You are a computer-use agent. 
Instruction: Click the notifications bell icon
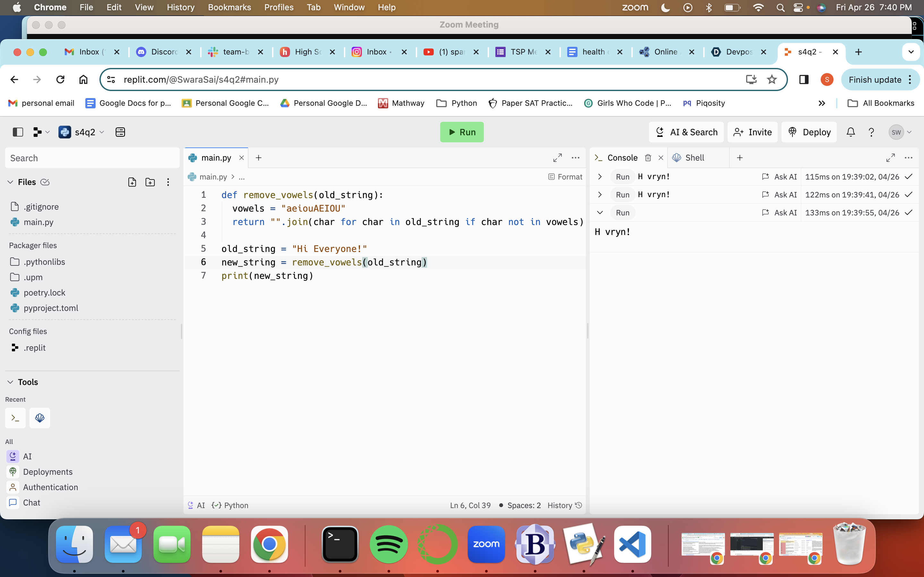pos(850,132)
